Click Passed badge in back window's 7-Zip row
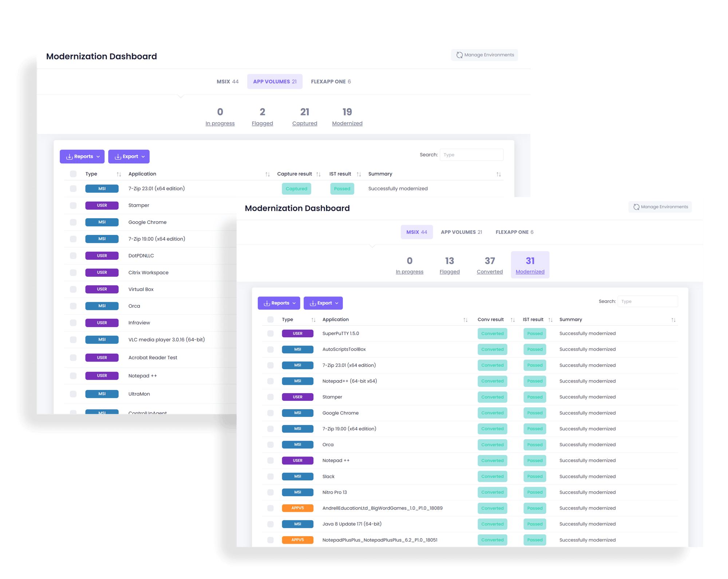The height and width of the screenshot is (579, 728). click(342, 189)
